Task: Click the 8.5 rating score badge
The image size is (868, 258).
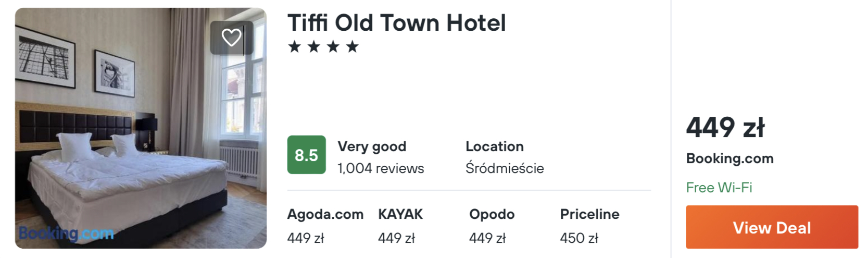Action: [x=307, y=155]
